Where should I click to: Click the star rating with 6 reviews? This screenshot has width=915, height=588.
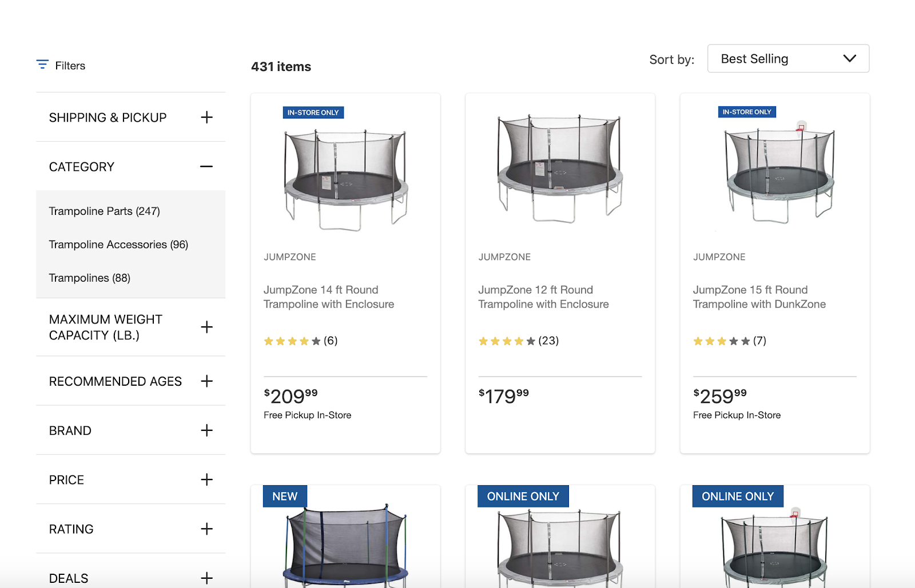click(x=292, y=341)
